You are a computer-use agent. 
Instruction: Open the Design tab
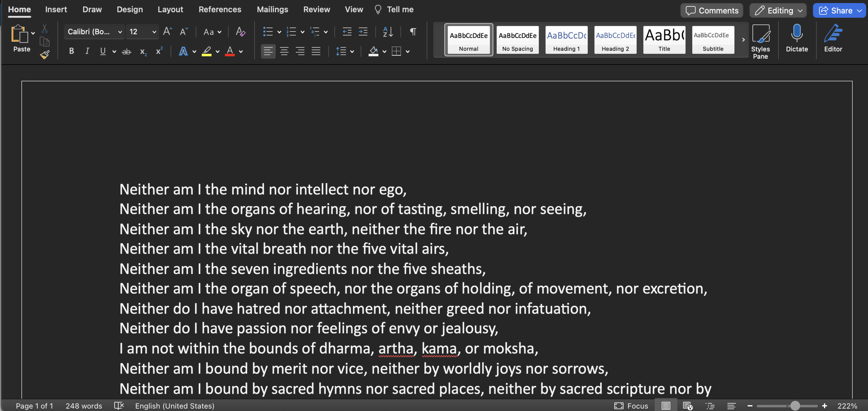pyautogui.click(x=130, y=9)
